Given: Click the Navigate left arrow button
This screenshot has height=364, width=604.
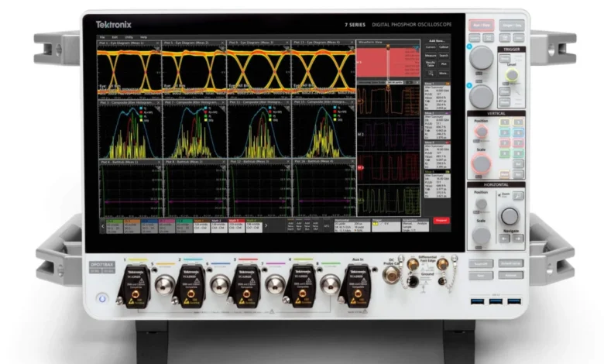Looking at the screenshot, I should pos(505,239).
